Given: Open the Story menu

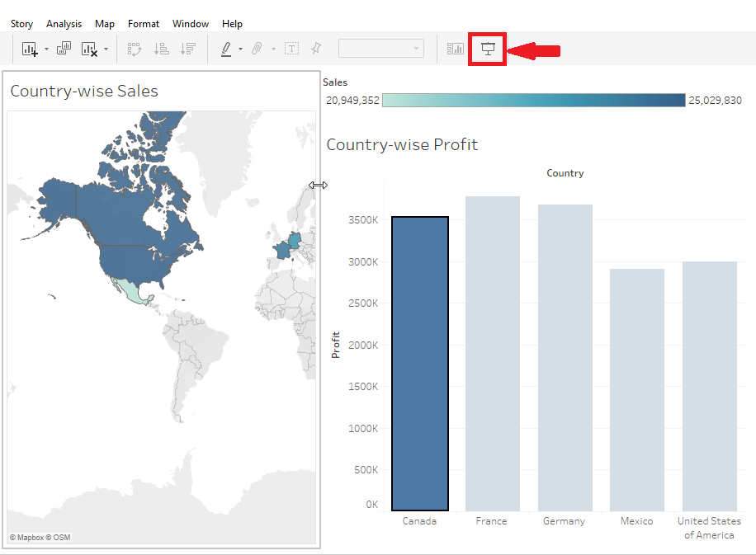Looking at the screenshot, I should tap(21, 24).
